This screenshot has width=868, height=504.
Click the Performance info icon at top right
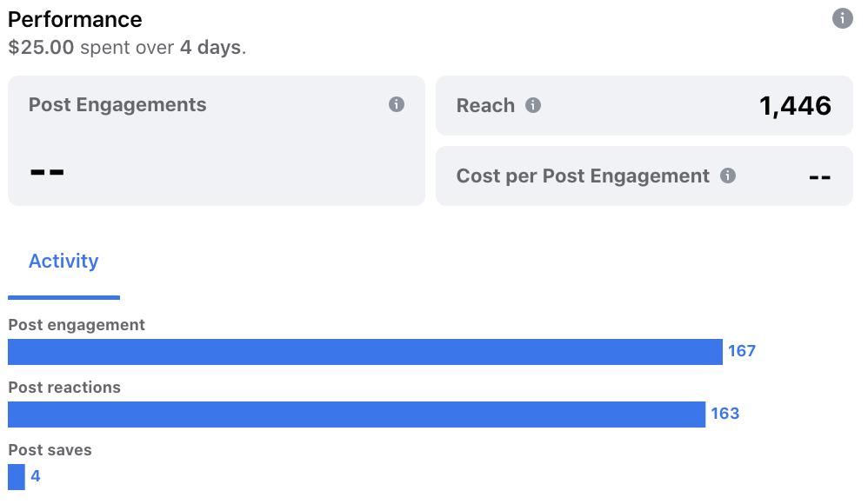click(842, 18)
